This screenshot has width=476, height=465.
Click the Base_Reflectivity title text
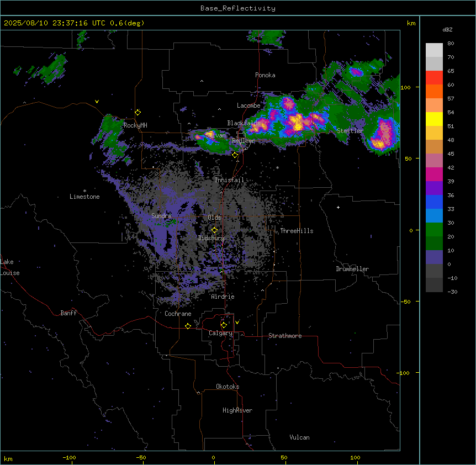237,8
